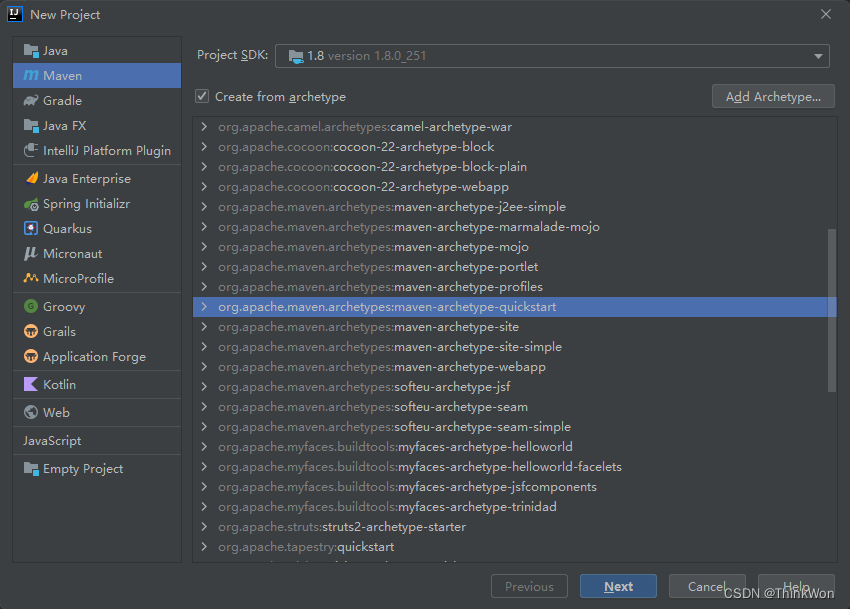
Task: Click the archetype list vertical scrollbar
Action: [x=832, y=310]
